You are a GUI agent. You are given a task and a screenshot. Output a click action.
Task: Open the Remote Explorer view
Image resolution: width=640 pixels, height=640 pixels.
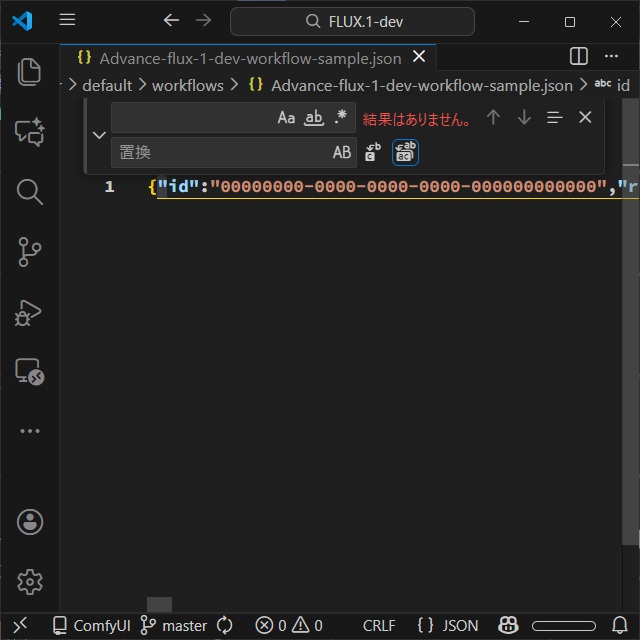pyautogui.click(x=29, y=372)
